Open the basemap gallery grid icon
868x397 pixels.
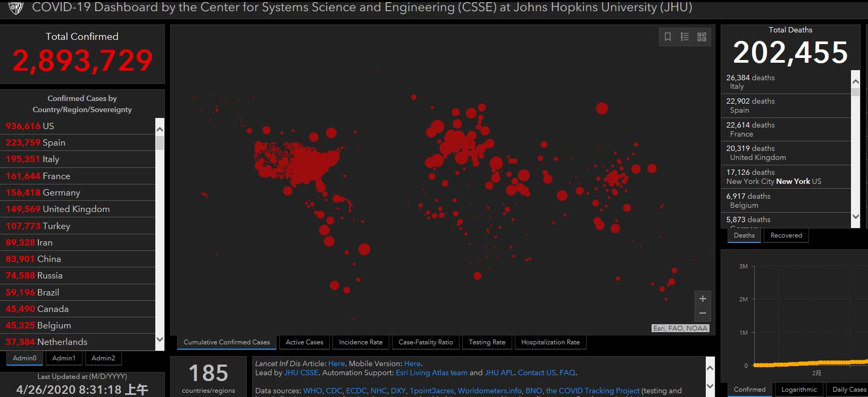point(702,37)
